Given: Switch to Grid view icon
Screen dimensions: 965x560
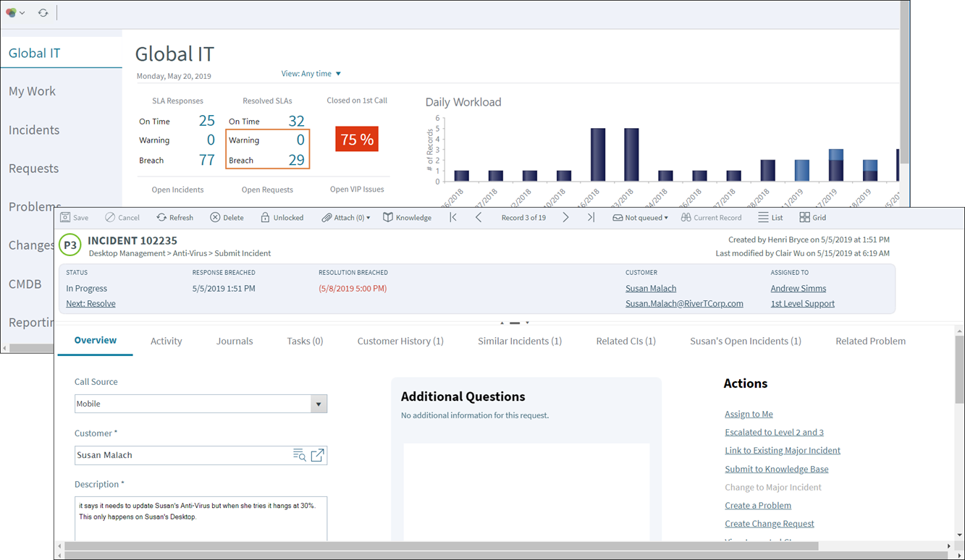Looking at the screenshot, I should coord(804,218).
